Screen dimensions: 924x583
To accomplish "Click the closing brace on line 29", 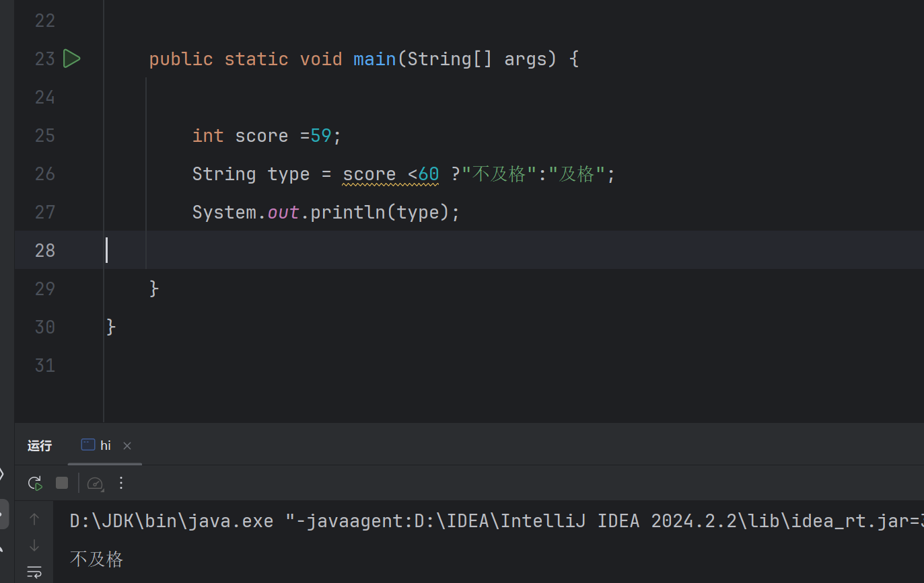I will [x=154, y=289].
